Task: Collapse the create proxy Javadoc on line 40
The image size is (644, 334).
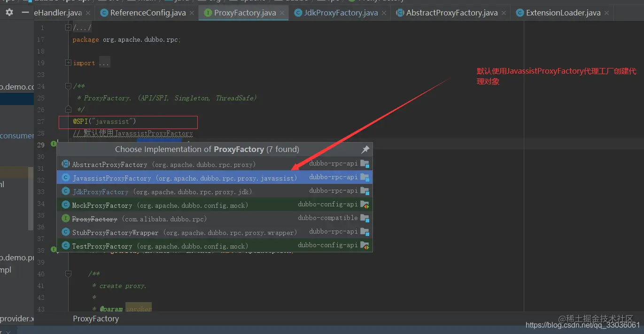Action: [x=69, y=274]
